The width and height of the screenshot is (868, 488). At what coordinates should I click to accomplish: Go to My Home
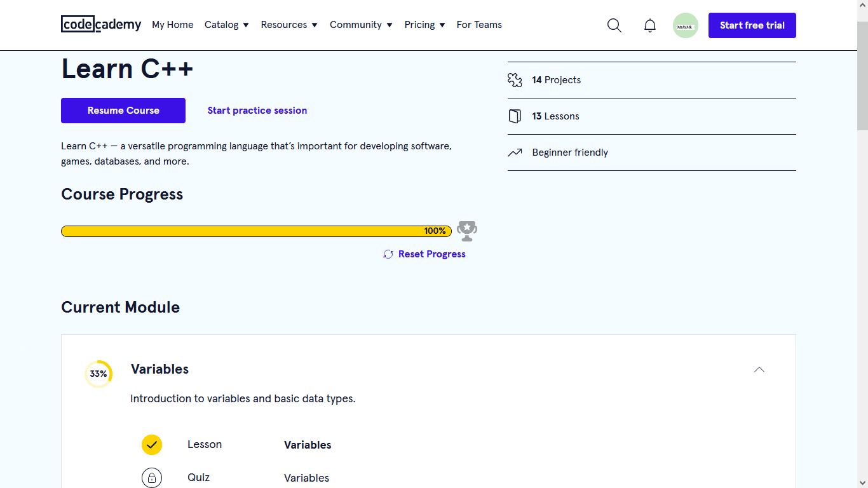tap(173, 25)
